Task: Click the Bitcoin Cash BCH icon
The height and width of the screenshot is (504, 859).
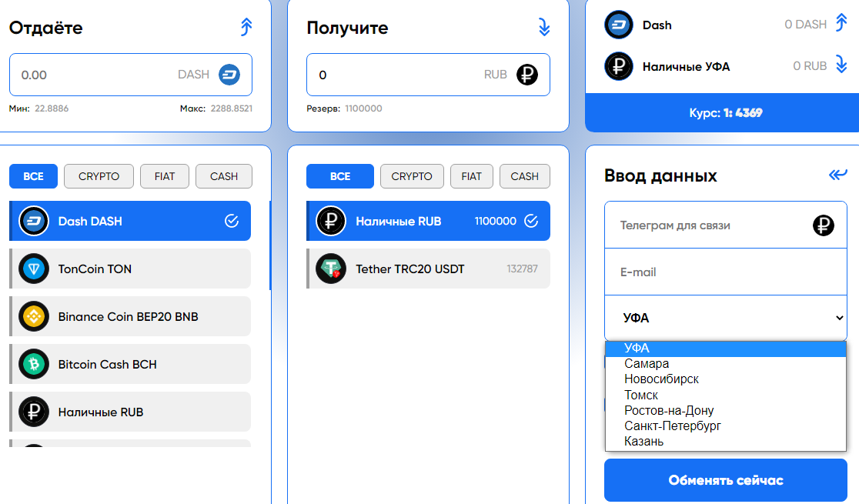Action: click(33, 364)
